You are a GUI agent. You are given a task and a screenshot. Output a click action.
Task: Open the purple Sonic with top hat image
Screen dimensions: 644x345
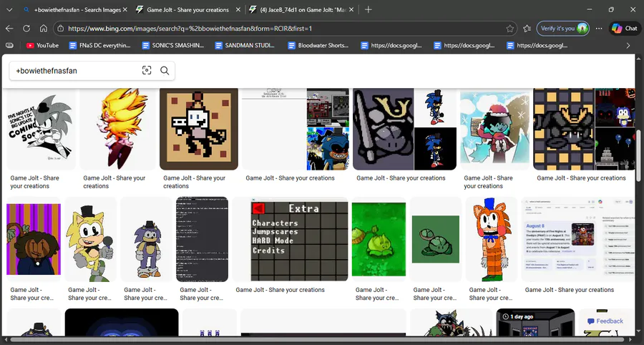147,239
